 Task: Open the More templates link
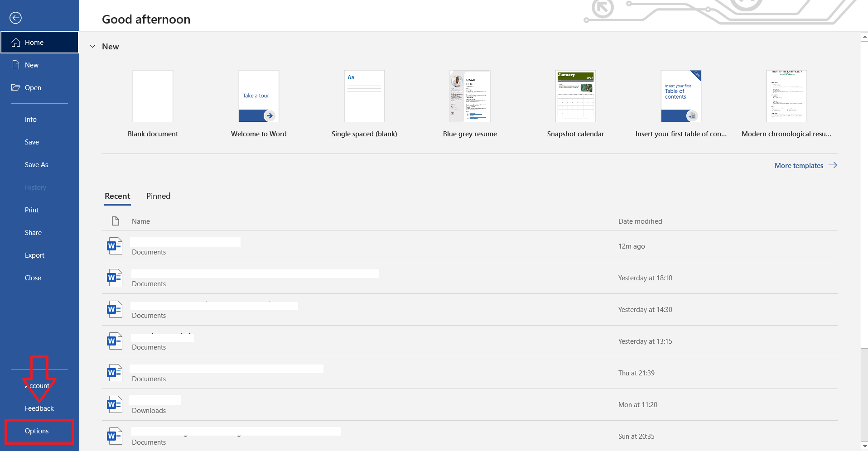[x=799, y=165]
